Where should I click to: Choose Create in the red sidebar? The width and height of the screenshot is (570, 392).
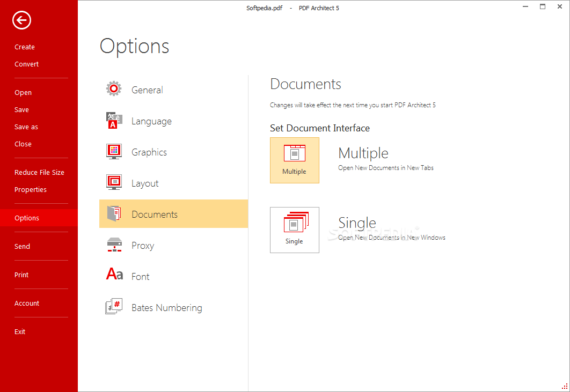(x=25, y=47)
